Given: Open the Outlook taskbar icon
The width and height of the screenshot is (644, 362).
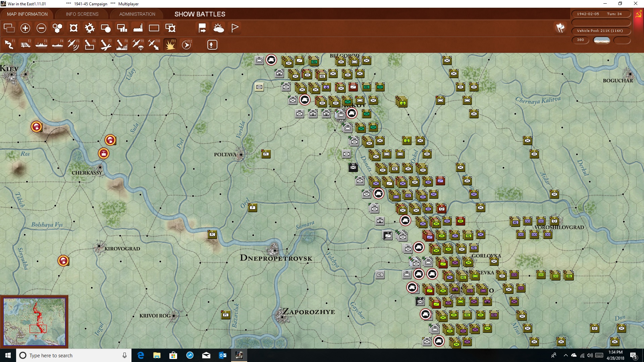Looking at the screenshot, I should click(223, 355).
